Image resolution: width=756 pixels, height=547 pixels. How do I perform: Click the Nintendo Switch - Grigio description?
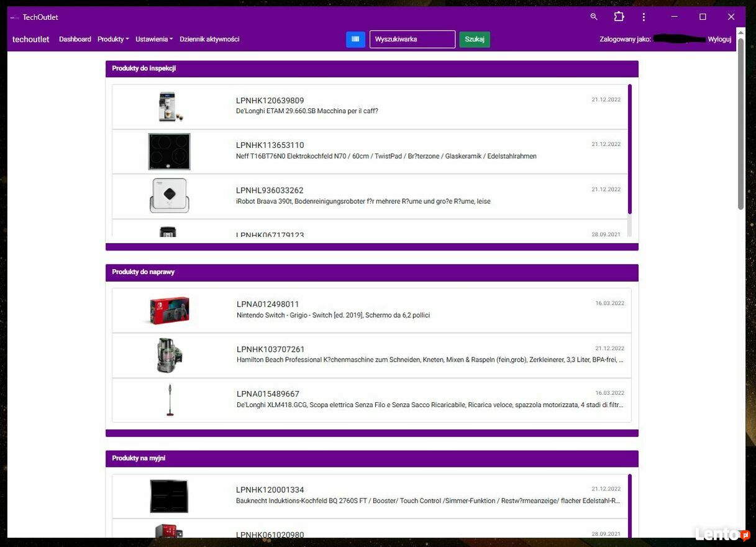click(334, 315)
